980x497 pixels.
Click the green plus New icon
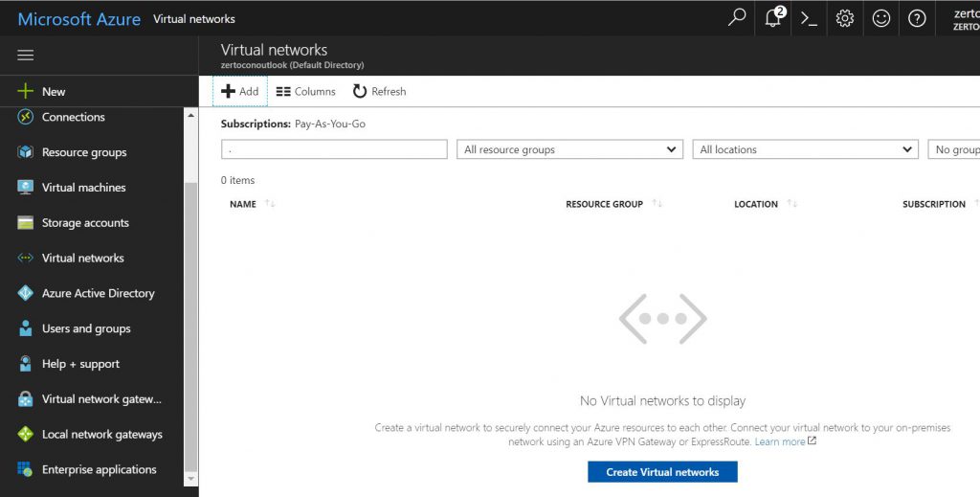[x=25, y=91]
